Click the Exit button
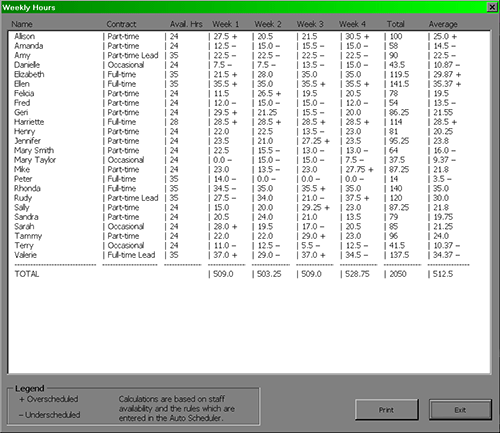500x433 pixels. [x=460, y=410]
